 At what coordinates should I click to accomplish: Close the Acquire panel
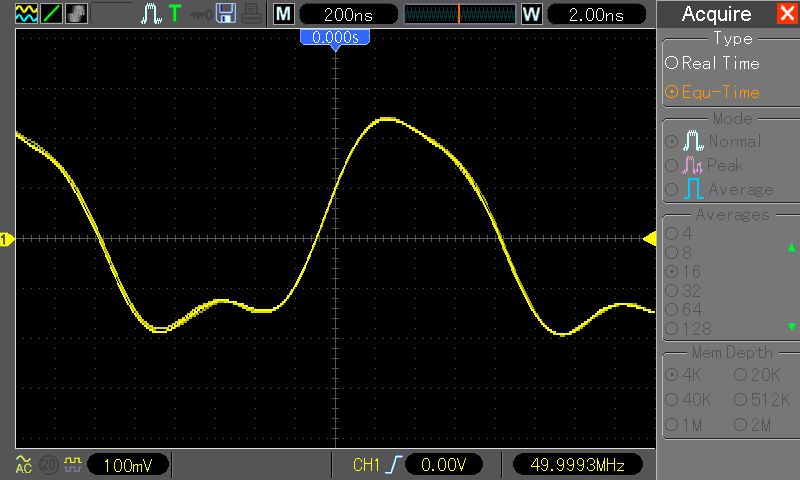tap(787, 13)
